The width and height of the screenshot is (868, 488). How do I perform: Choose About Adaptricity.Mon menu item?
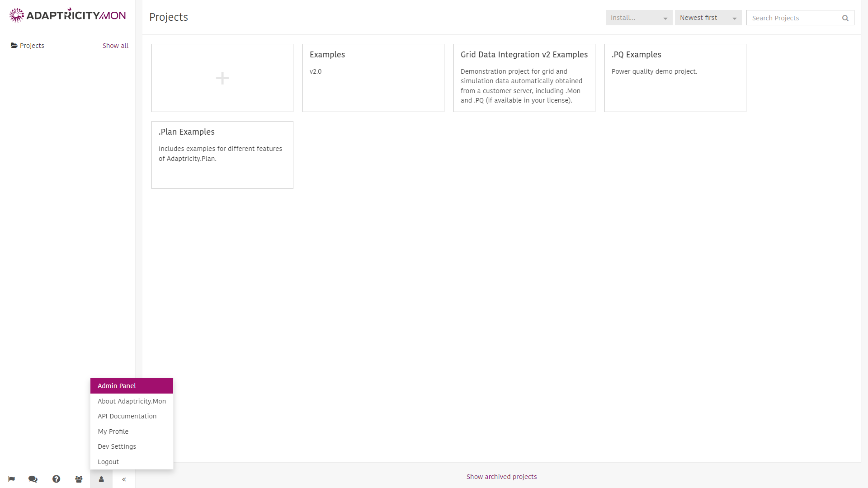[x=132, y=401]
